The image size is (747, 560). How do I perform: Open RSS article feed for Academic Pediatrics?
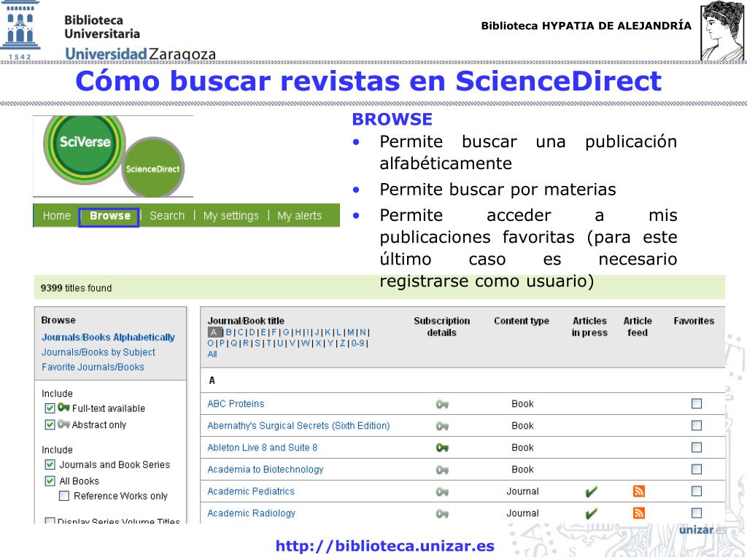pos(639,491)
